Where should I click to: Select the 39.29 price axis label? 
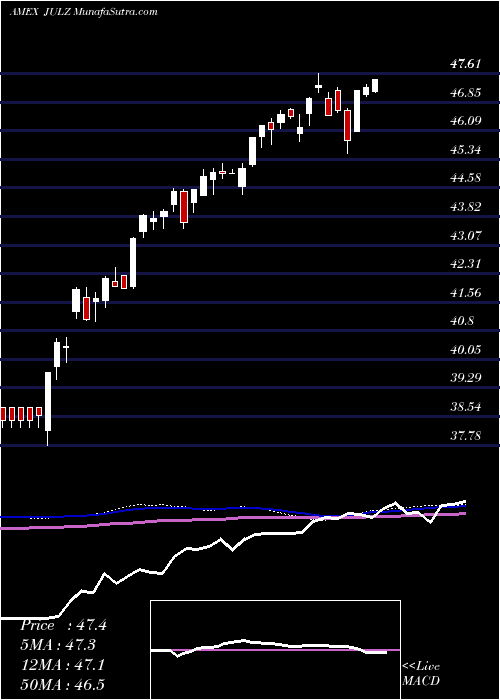tap(465, 378)
